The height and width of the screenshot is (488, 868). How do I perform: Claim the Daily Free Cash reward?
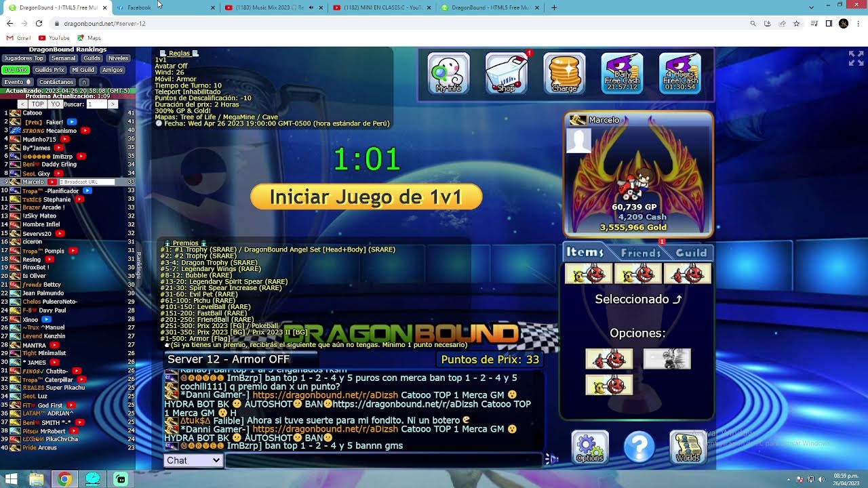[x=623, y=73]
